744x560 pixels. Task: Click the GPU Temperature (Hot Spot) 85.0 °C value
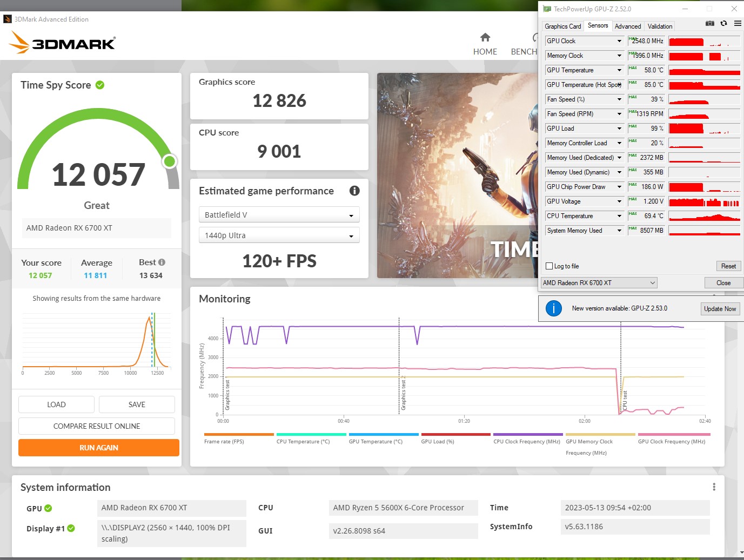coord(646,85)
